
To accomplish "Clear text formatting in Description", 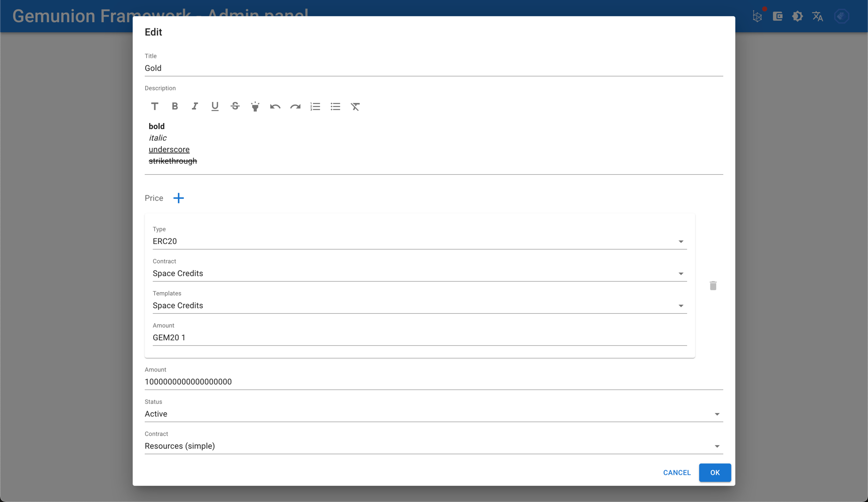I will point(356,106).
